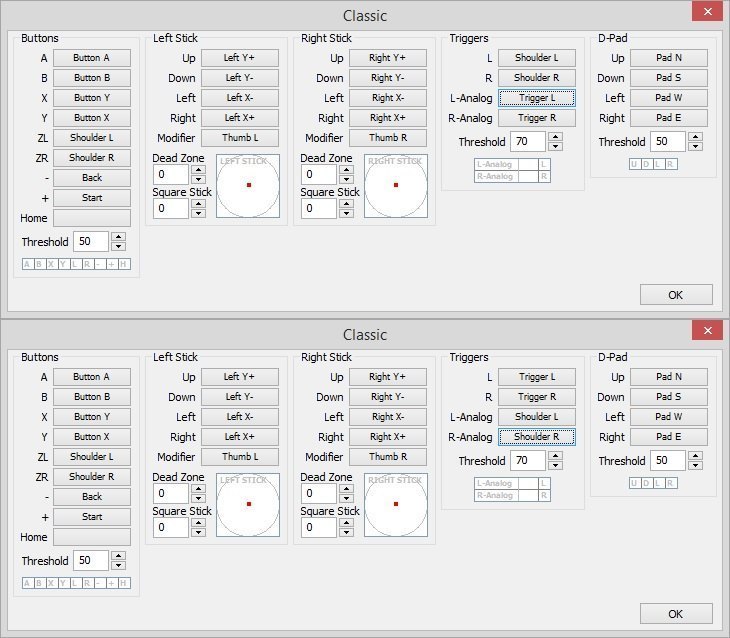Click bottom Right Stick visualizer circle

[396, 505]
